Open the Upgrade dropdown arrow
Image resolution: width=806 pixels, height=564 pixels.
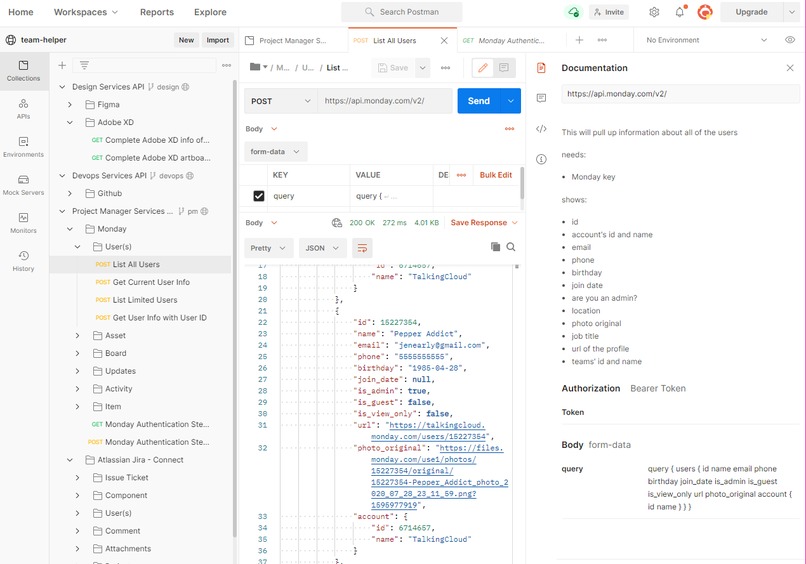pyautogui.click(x=792, y=12)
